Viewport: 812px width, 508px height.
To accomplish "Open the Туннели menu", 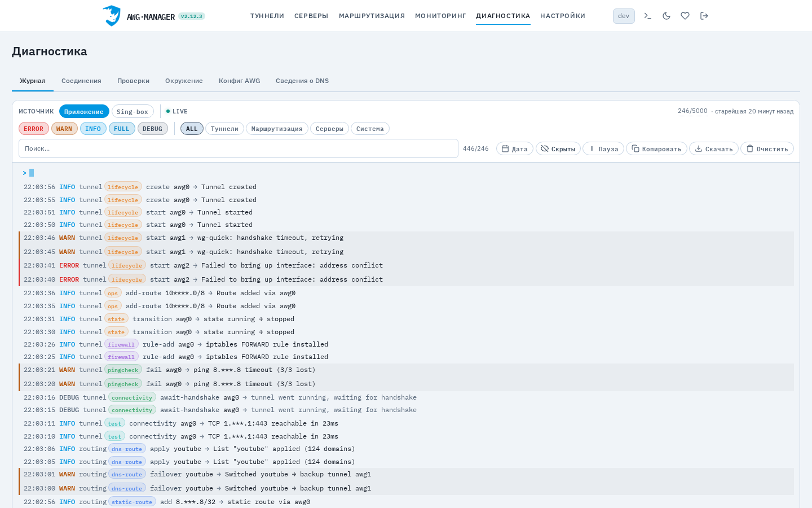I will pos(267,16).
